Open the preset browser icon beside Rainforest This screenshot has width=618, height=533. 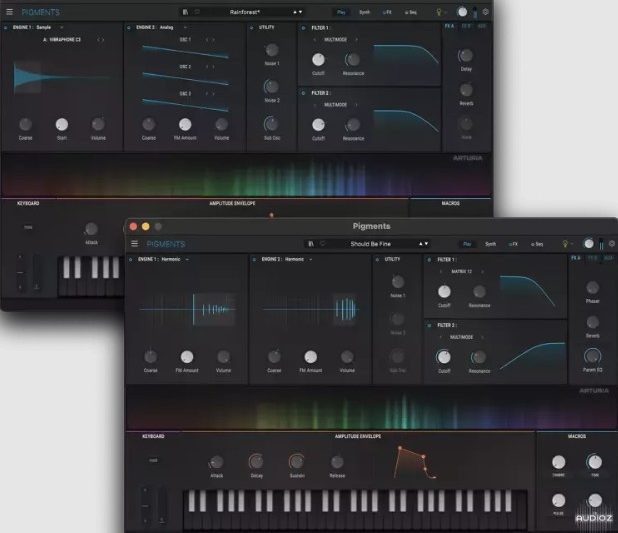coord(185,12)
